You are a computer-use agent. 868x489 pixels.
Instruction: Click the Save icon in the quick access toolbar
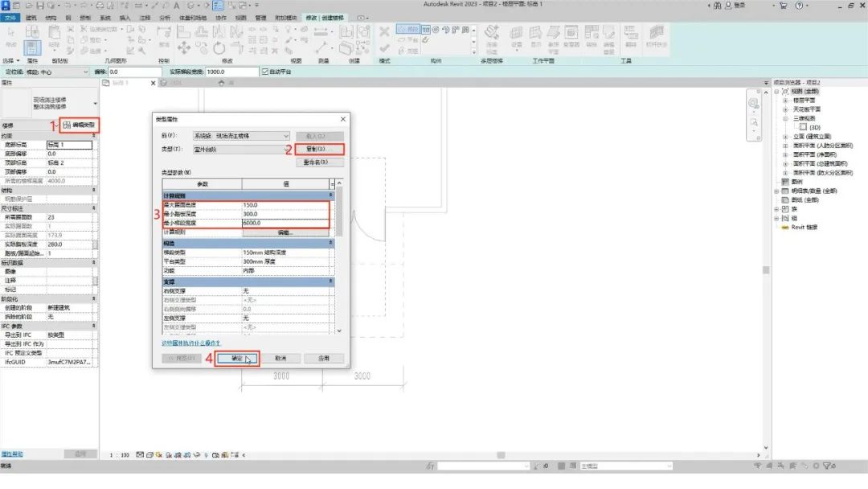[40, 6]
